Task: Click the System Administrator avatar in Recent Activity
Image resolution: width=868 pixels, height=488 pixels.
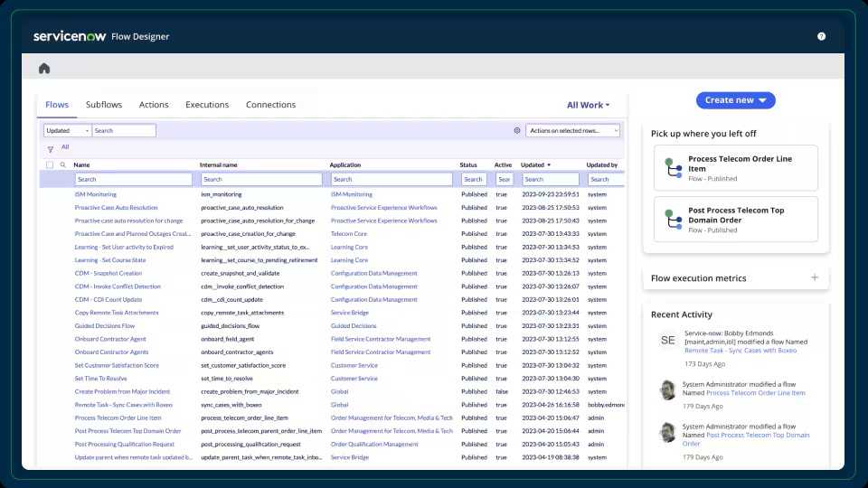Action: tap(667, 389)
